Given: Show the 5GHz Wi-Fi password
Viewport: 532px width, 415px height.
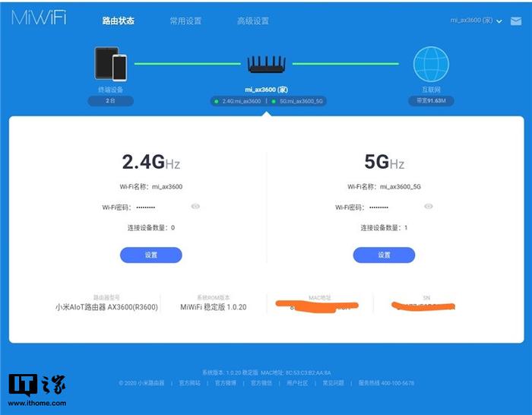Looking at the screenshot, I should pos(429,206).
